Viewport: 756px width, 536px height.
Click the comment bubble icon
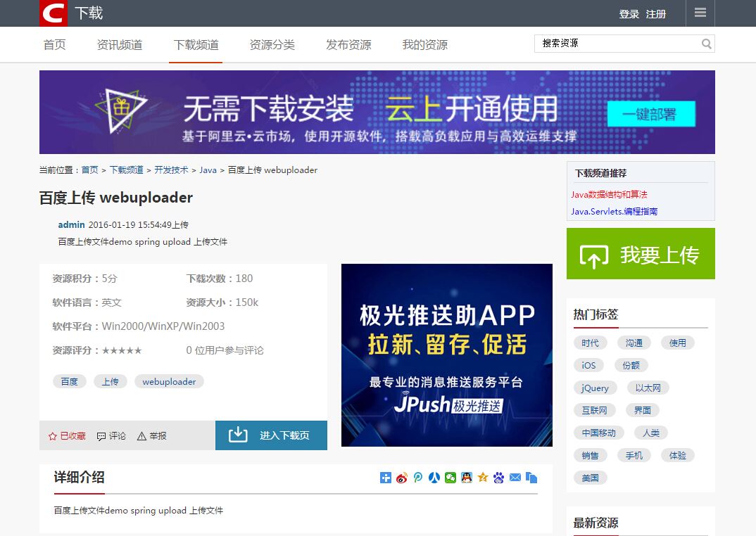[101, 436]
